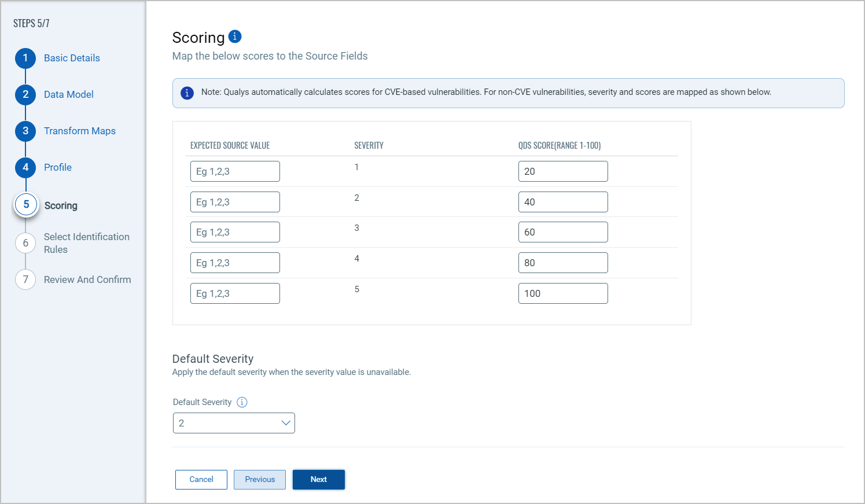The height and width of the screenshot is (504, 865).
Task: Click step 6 circle in the stepper
Action: coord(25,243)
